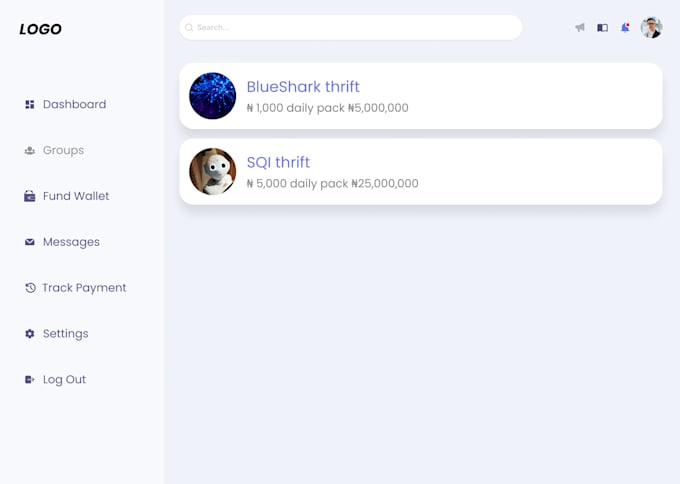This screenshot has width=680, height=484.
Task: Open the notifications bell icon
Action: (625, 28)
